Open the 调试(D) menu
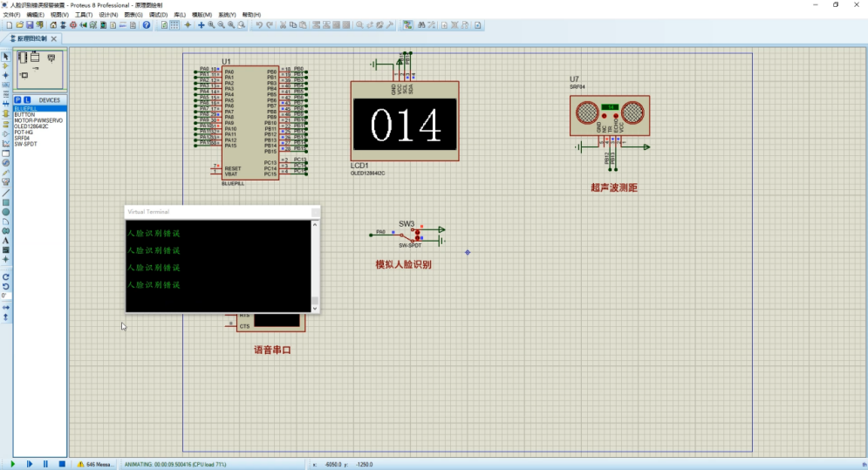 pyautogui.click(x=158, y=15)
